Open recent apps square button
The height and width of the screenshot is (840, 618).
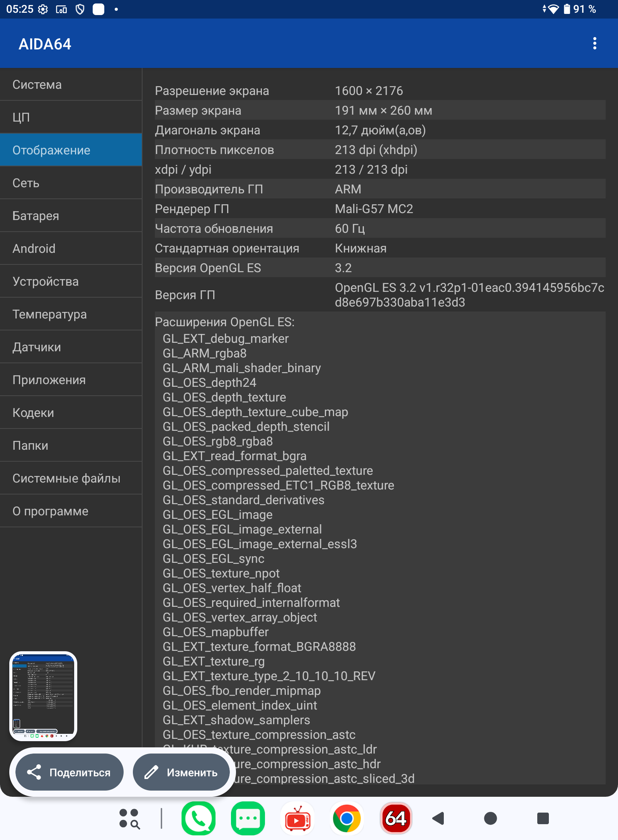click(543, 818)
